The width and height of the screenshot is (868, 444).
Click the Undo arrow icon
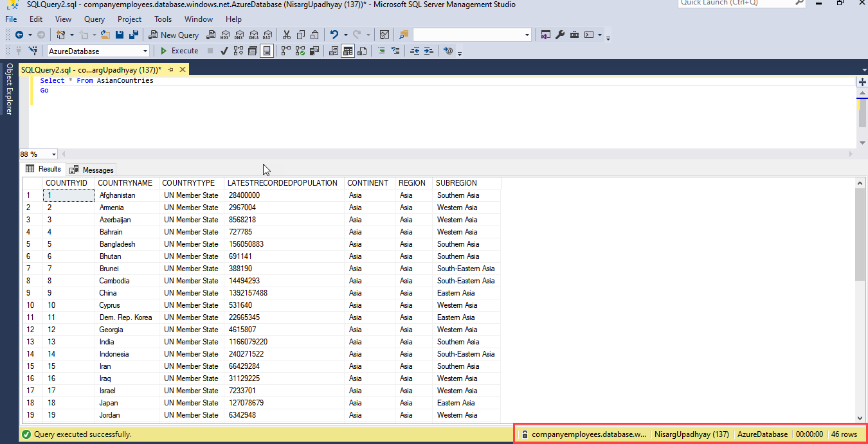point(334,35)
